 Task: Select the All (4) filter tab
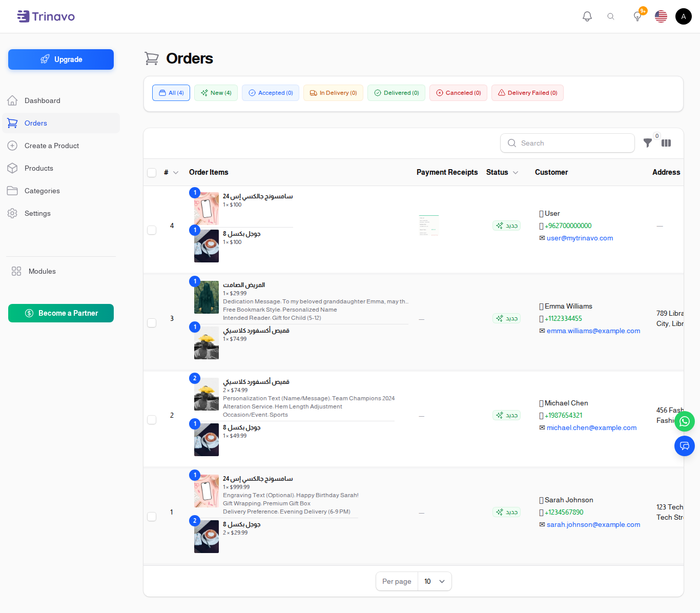click(171, 93)
